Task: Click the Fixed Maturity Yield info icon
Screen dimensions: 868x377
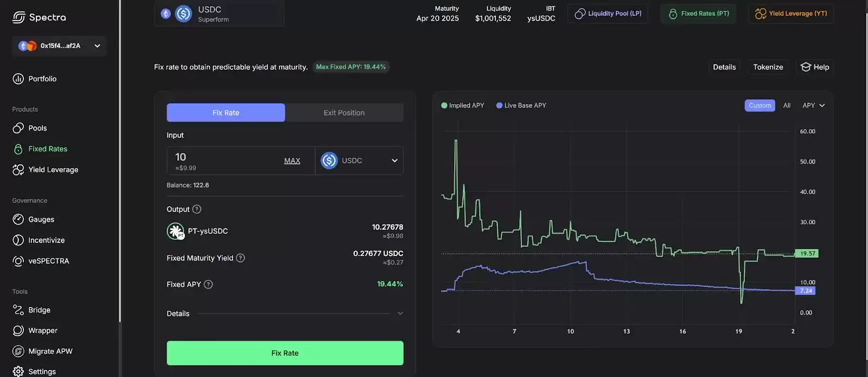Action: tap(240, 258)
